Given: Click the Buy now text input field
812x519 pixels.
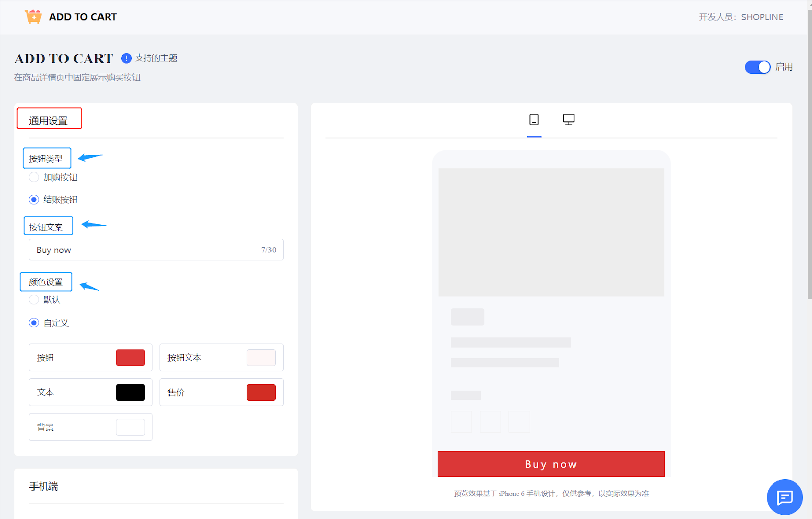Looking at the screenshot, I should (x=147, y=250).
